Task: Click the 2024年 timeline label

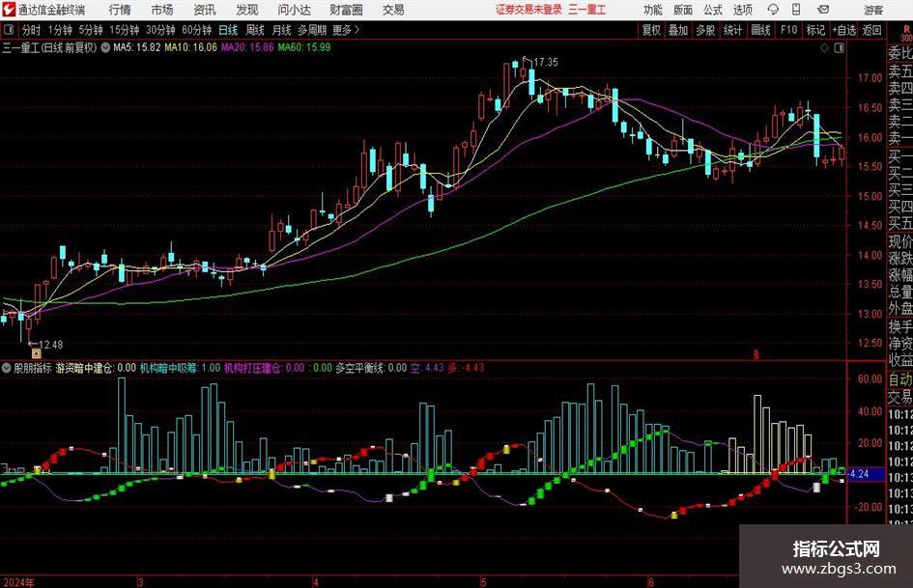Action: coord(18,581)
